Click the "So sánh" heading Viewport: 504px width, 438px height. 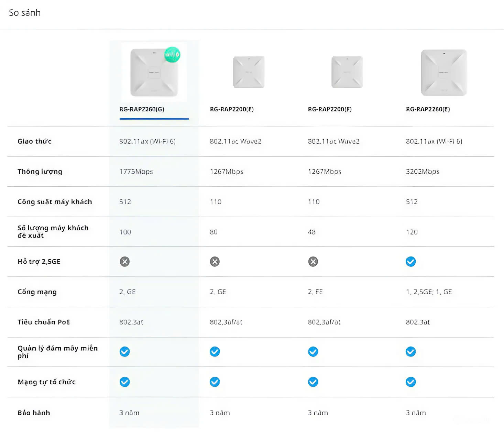click(x=25, y=13)
